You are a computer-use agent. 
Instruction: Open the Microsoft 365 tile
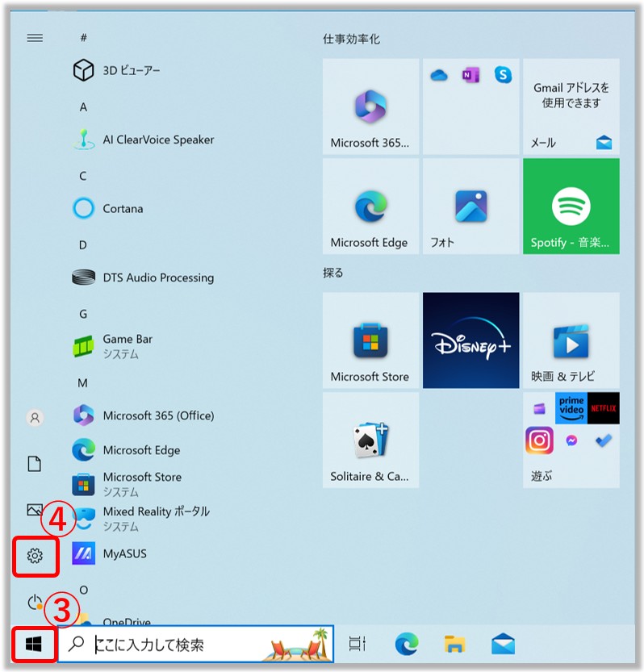point(371,106)
